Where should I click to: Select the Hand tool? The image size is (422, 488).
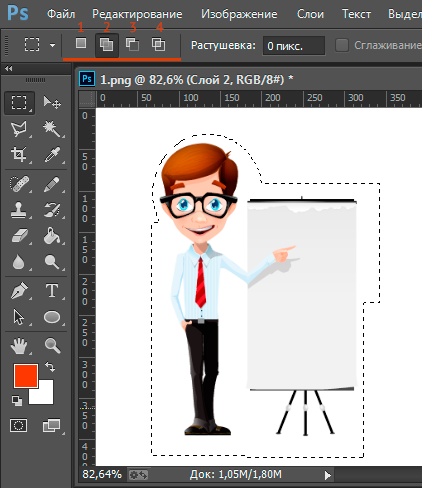coord(19,346)
